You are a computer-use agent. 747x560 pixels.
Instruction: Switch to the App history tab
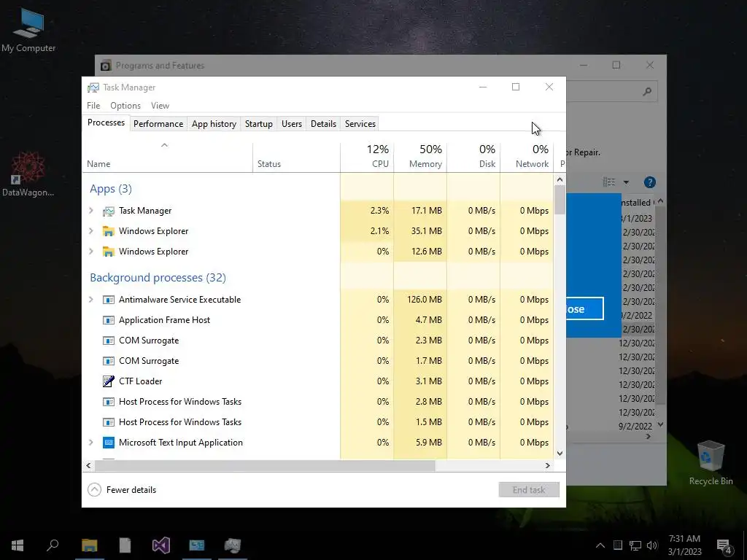(214, 124)
